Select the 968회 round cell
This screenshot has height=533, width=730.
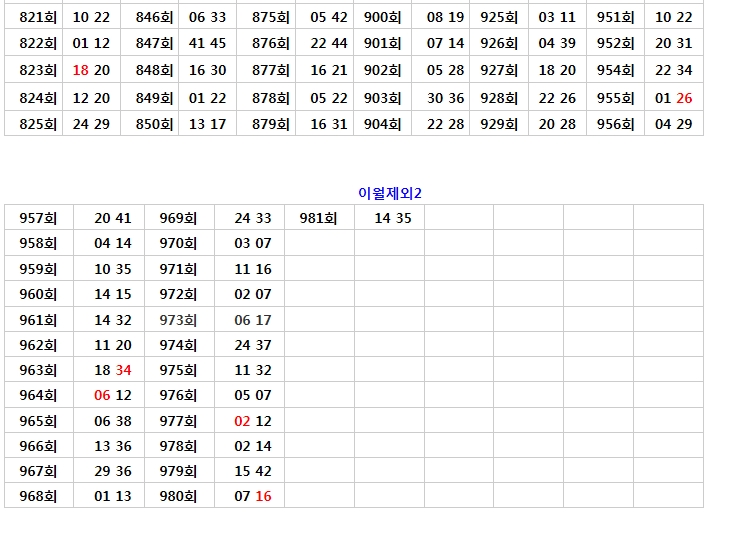click(39, 496)
